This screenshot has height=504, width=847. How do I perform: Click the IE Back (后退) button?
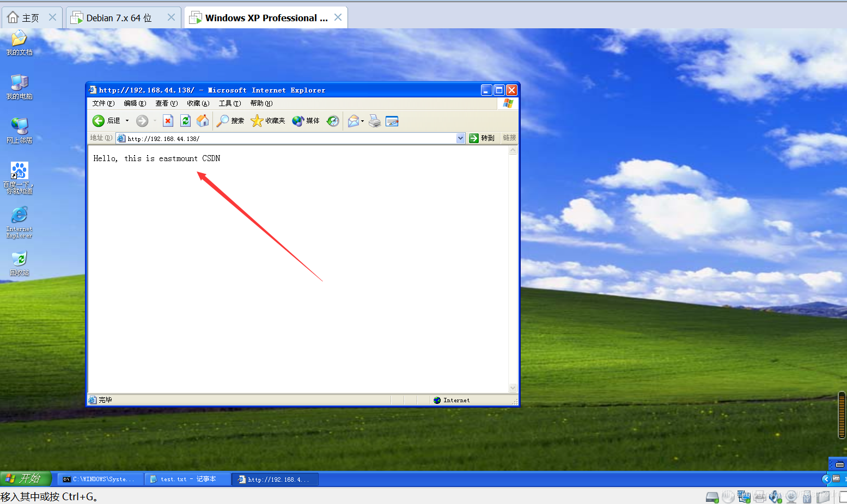coord(106,121)
